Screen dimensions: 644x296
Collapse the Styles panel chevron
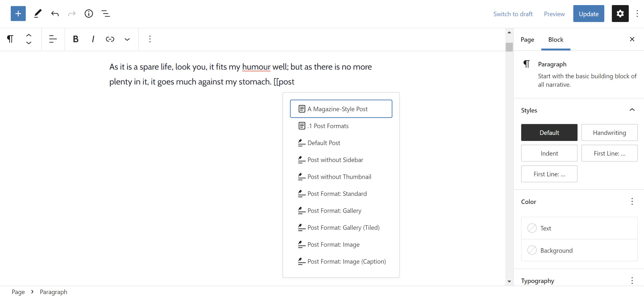632,110
